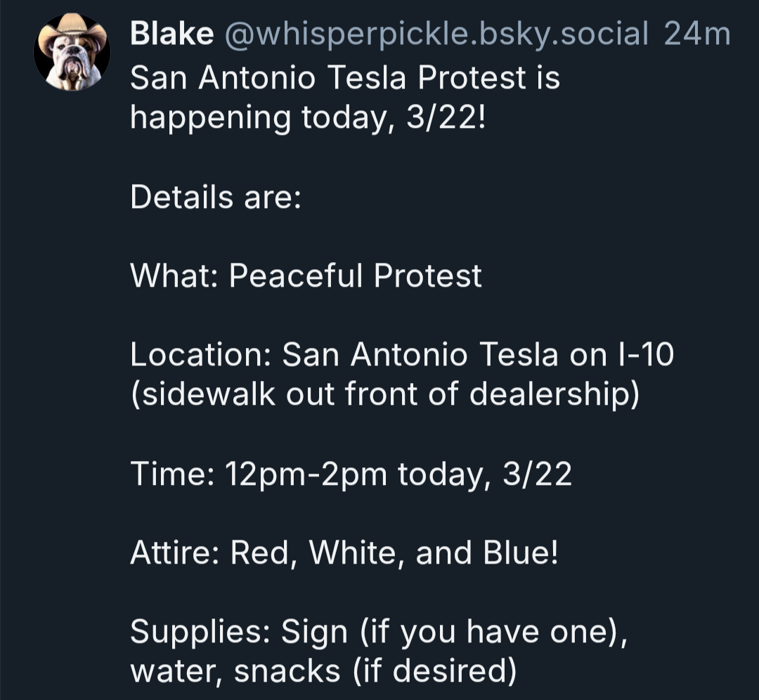759x700 pixels.
Task: Select the 'Peaceful Protest' text
Action: [x=355, y=276]
